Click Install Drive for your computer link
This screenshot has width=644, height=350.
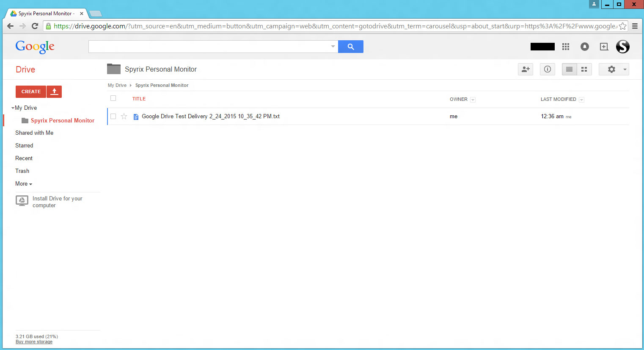[x=58, y=202]
